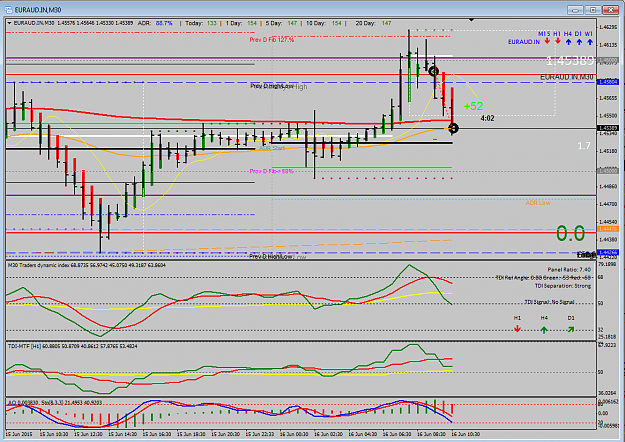Viewport: 625px width, 442px height.
Task: Click the red M15 down trend arrow
Action: pos(547,41)
